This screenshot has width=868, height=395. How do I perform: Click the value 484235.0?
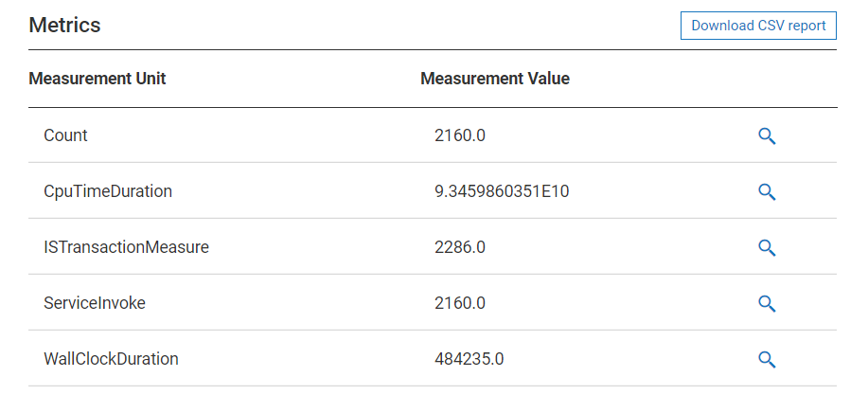pos(469,359)
